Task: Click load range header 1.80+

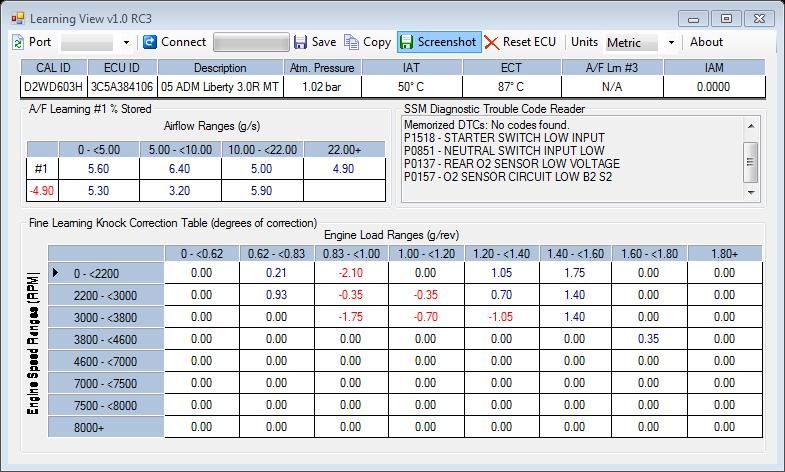Action: 725,254
